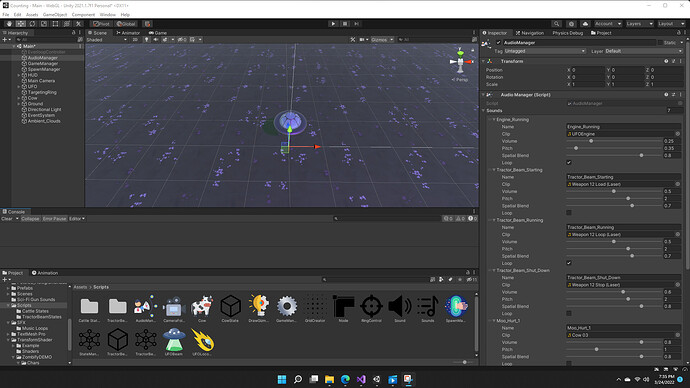Click the CameraFollow script asset icon
The height and width of the screenshot is (388, 690).
[x=174, y=306]
